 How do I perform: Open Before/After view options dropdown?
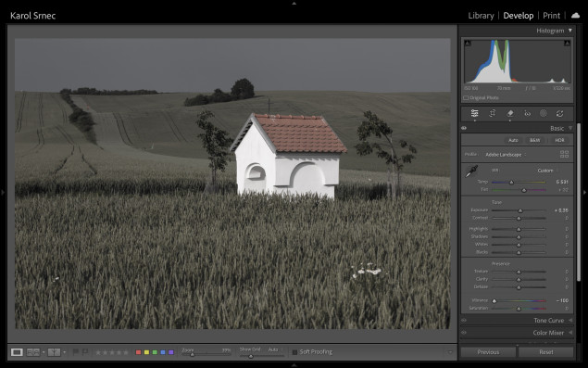click(x=64, y=352)
